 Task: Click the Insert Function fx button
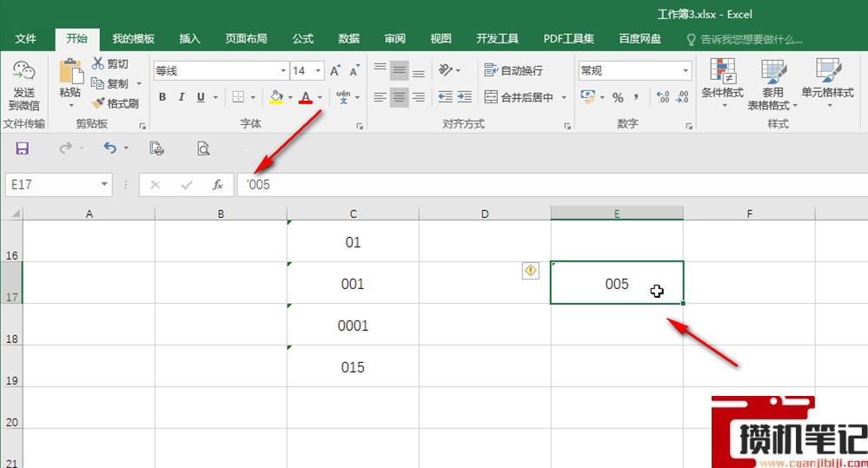coord(217,185)
